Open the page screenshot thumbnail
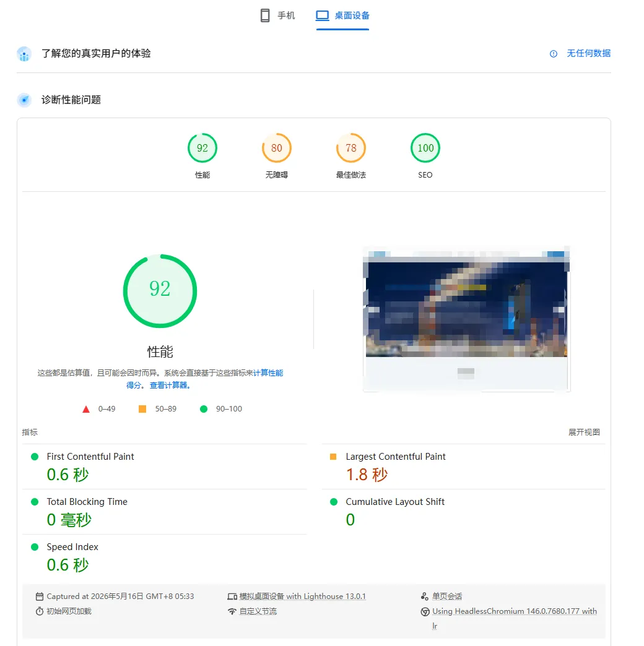 click(x=466, y=319)
